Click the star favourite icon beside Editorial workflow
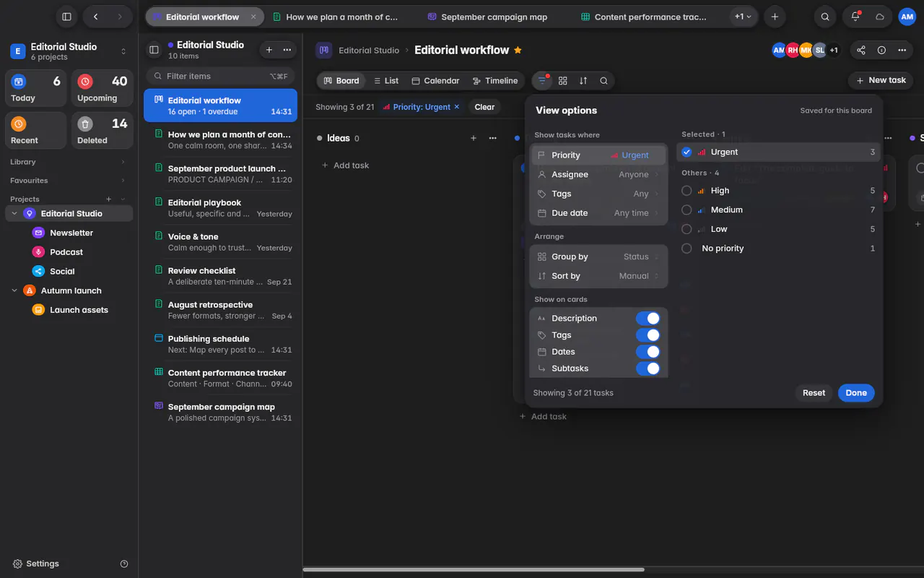Image resolution: width=924 pixels, height=578 pixels. pos(518,50)
